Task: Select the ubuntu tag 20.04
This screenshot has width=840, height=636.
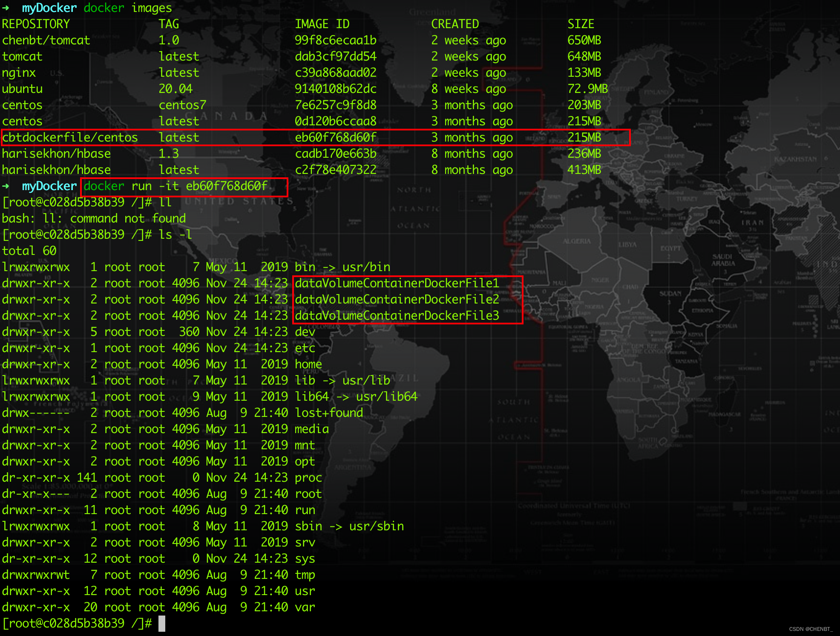Action: point(175,89)
